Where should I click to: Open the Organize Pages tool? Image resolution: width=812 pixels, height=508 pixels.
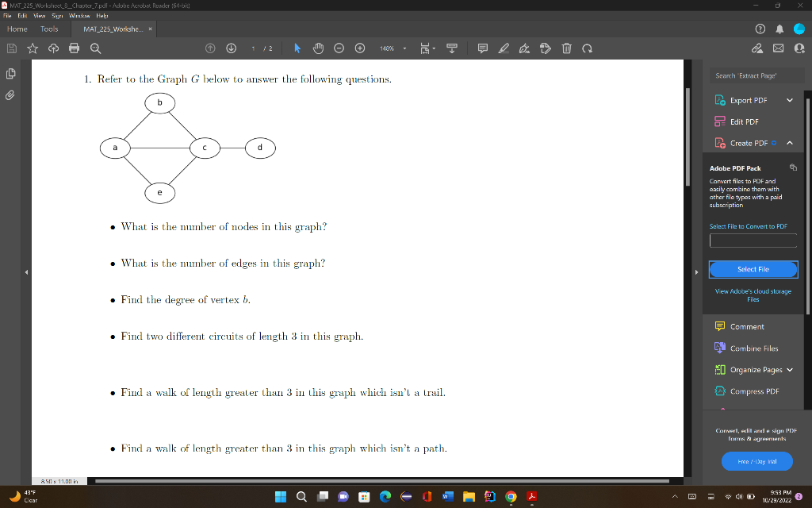pyautogui.click(x=756, y=370)
